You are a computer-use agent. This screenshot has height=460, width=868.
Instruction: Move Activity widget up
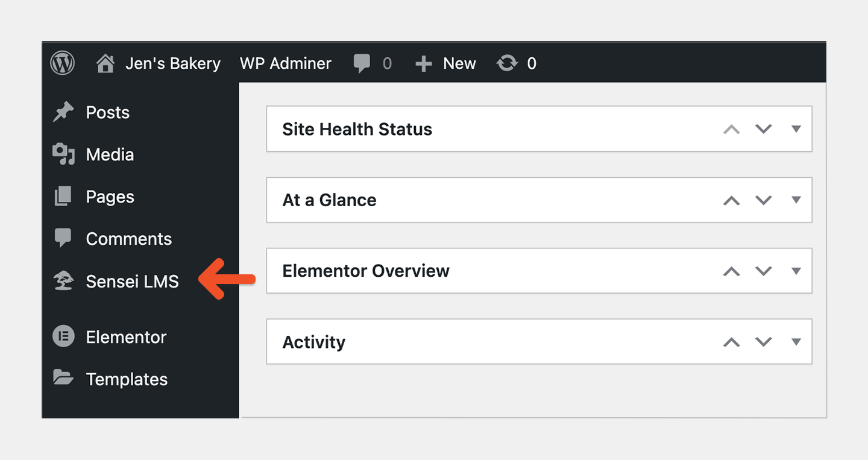coord(731,342)
